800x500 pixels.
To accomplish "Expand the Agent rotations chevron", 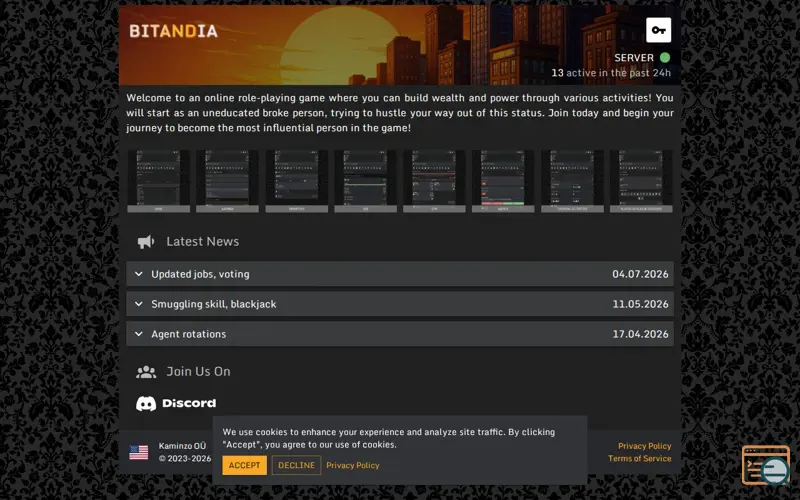I will point(139,334).
